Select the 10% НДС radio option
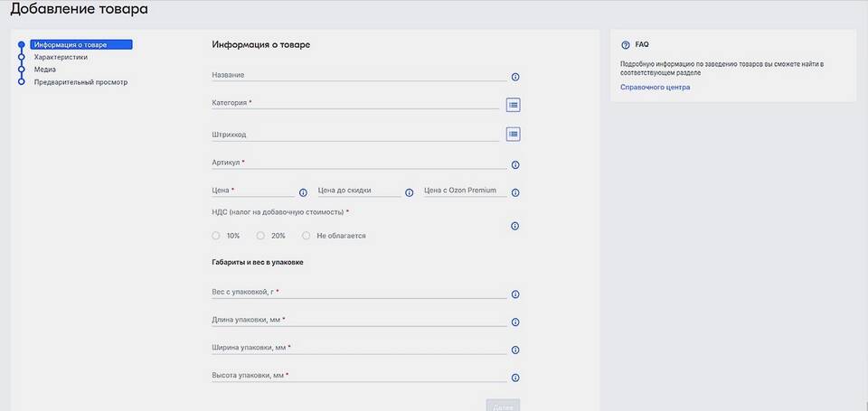Image resolution: width=868 pixels, height=411 pixels. 216,236
